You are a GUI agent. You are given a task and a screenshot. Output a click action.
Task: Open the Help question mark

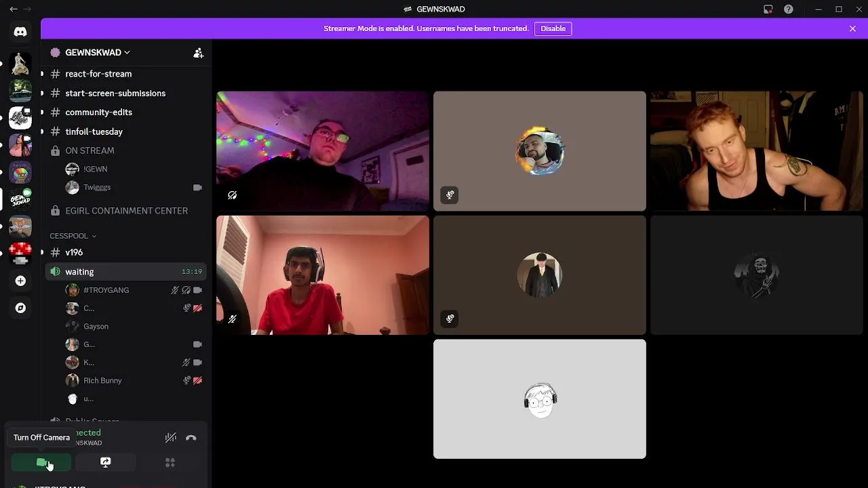(x=788, y=9)
